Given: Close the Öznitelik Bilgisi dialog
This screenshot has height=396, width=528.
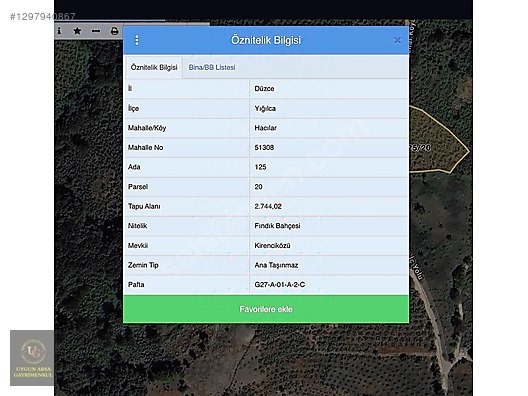Looking at the screenshot, I should [397, 40].
